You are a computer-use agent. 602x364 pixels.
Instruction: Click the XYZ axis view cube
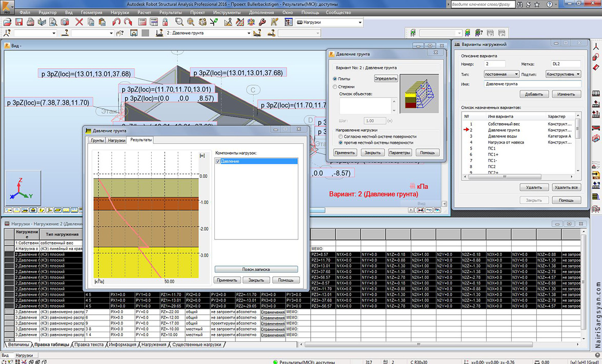pos(22,189)
